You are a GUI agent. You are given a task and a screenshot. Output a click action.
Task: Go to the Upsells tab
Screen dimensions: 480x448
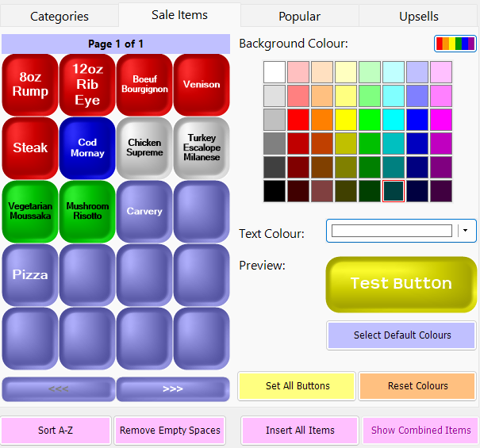(419, 16)
